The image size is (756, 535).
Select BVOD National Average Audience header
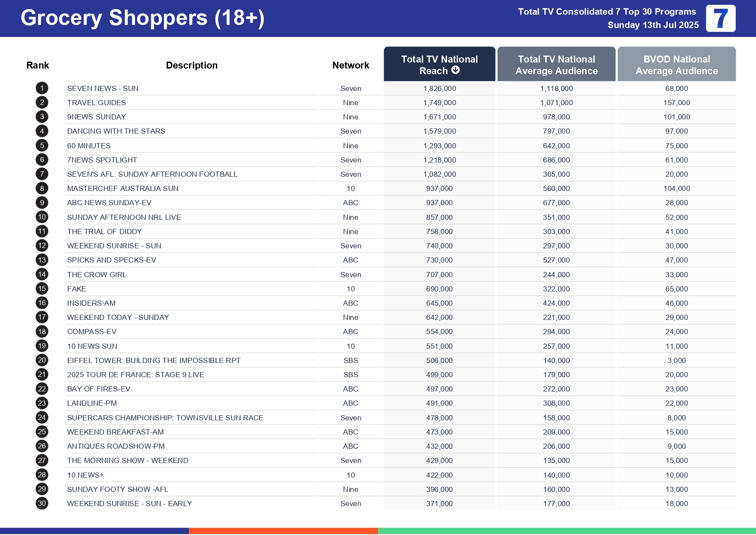(676, 65)
